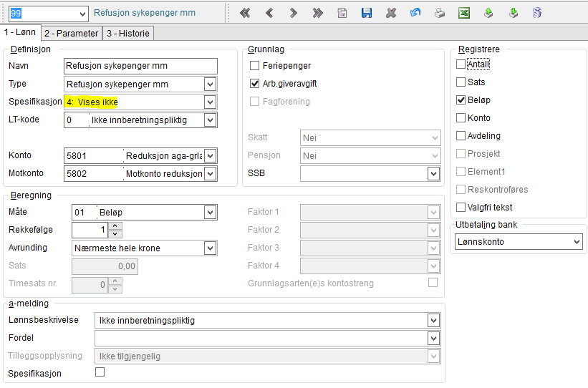This screenshot has height=388, width=588.
Task: Click Rekkefølge value field
Action: (x=90, y=230)
